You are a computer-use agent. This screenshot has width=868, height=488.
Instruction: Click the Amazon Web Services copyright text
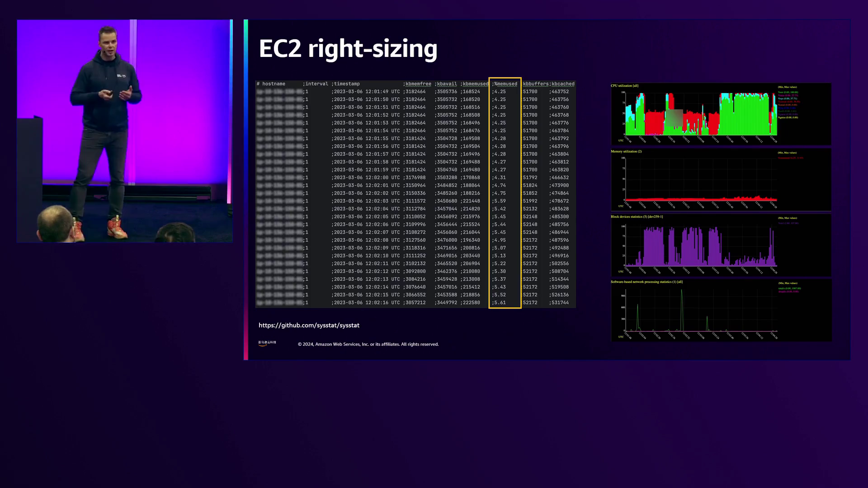pyautogui.click(x=368, y=344)
